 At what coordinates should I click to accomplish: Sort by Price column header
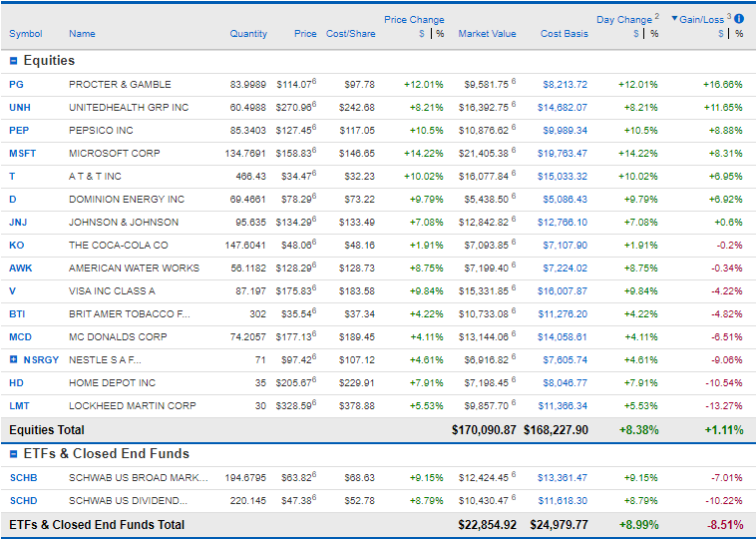coord(305,34)
